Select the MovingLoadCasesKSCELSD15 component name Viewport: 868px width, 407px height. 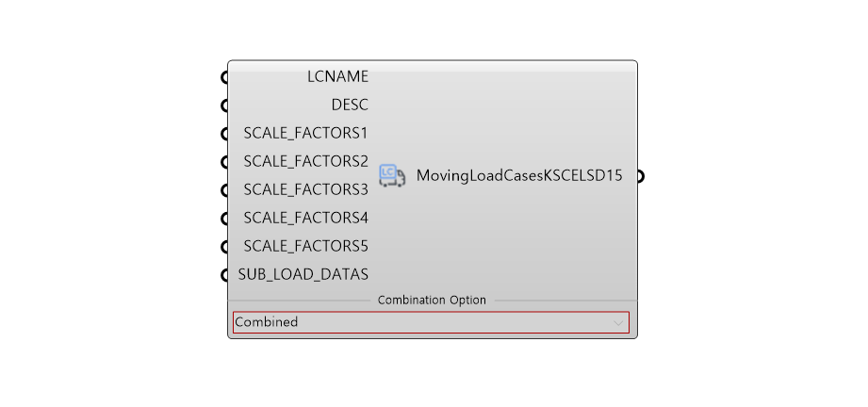519,176
